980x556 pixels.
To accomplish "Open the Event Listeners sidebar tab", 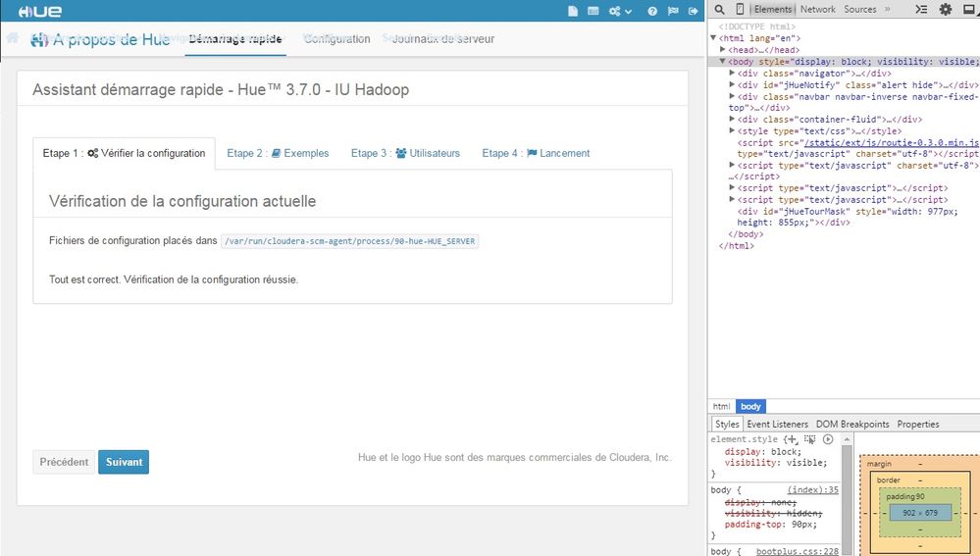I will (777, 424).
